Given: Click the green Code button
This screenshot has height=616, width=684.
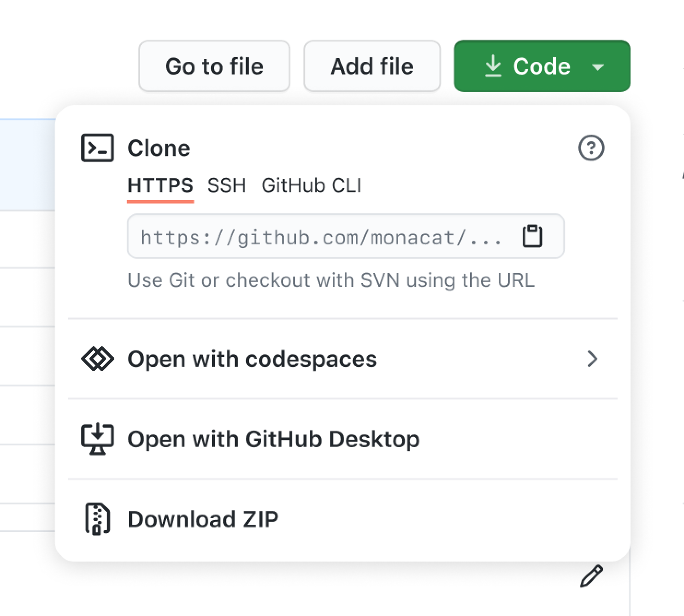Looking at the screenshot, I should pyautogui.click(x=542, y=66).
